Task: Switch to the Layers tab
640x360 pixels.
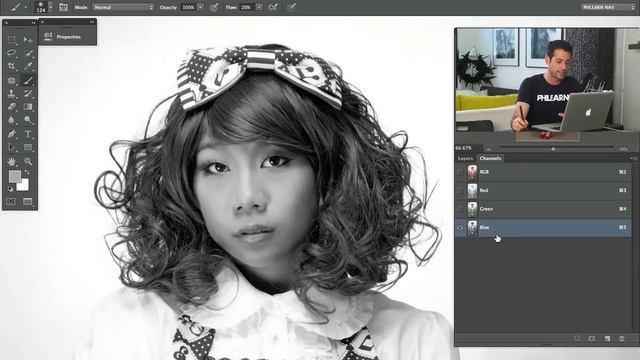Action: coord(465,158)
